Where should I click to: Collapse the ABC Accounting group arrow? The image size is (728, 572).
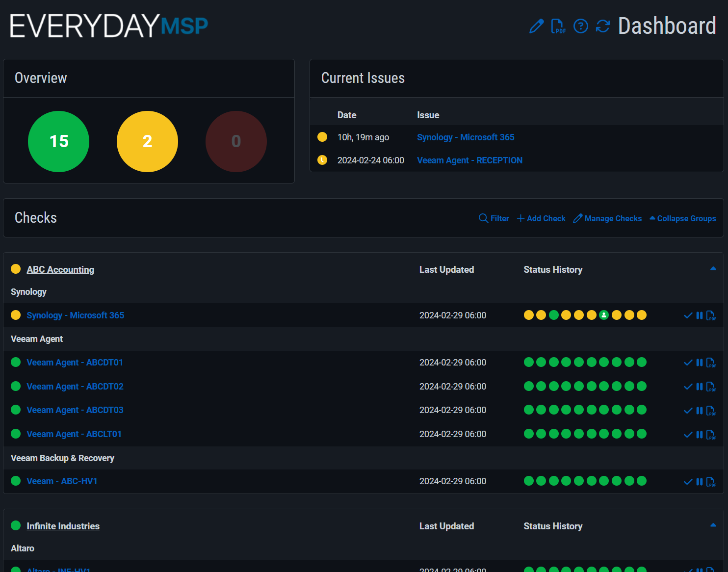point(713,269)
